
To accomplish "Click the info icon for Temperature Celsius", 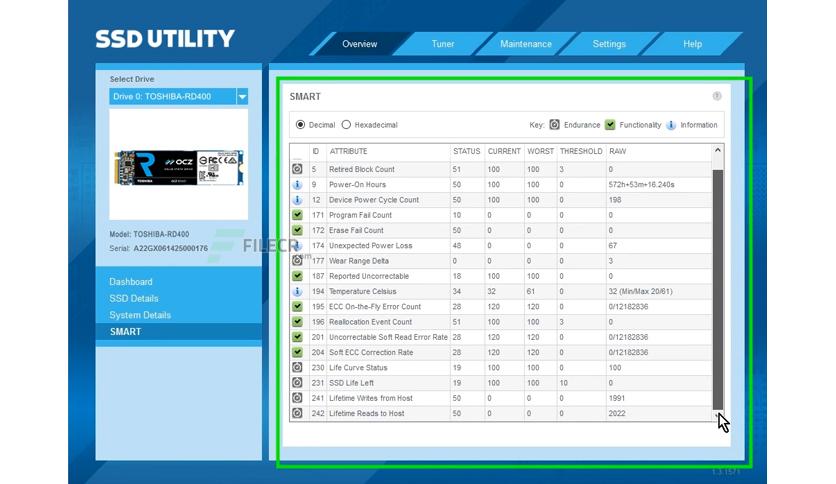I will [x=297, y=292].
